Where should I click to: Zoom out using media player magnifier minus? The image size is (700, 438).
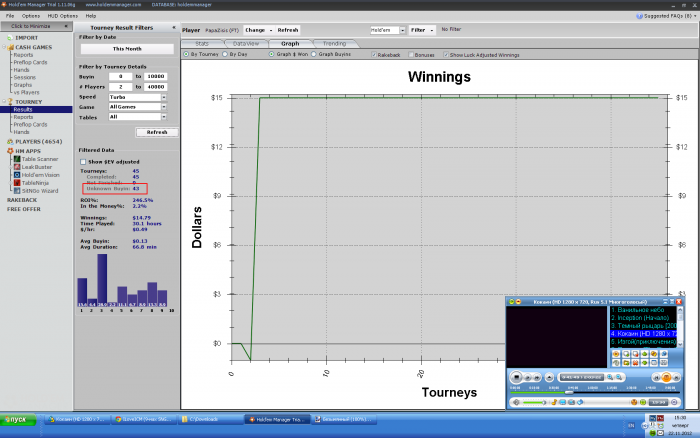[619, 377]
